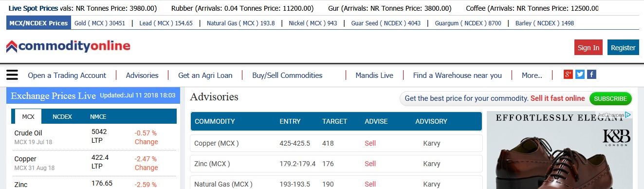Viewport: 644px width, 189px height.
Task: Click the Sell it fast online link
Action: tap(558, 98)
